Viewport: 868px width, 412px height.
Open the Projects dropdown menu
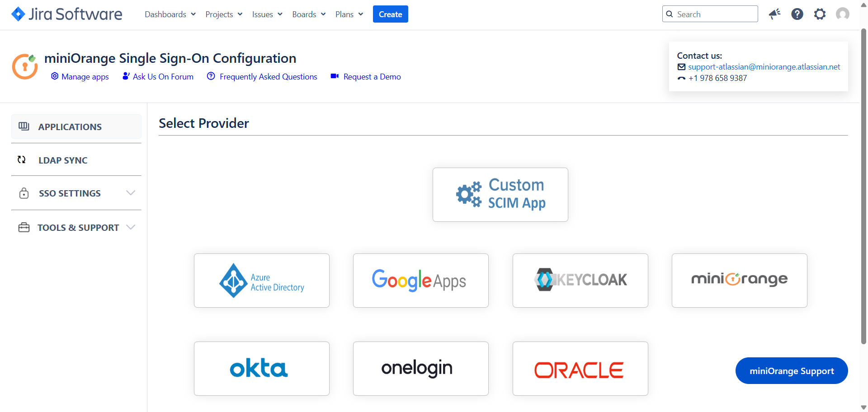pos(224,14)
